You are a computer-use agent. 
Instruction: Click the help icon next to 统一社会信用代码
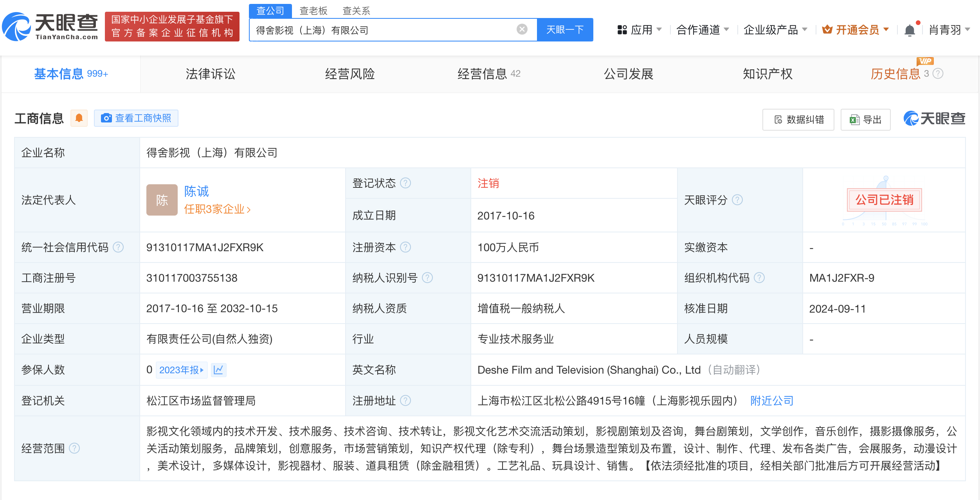(x=118, y=247)
